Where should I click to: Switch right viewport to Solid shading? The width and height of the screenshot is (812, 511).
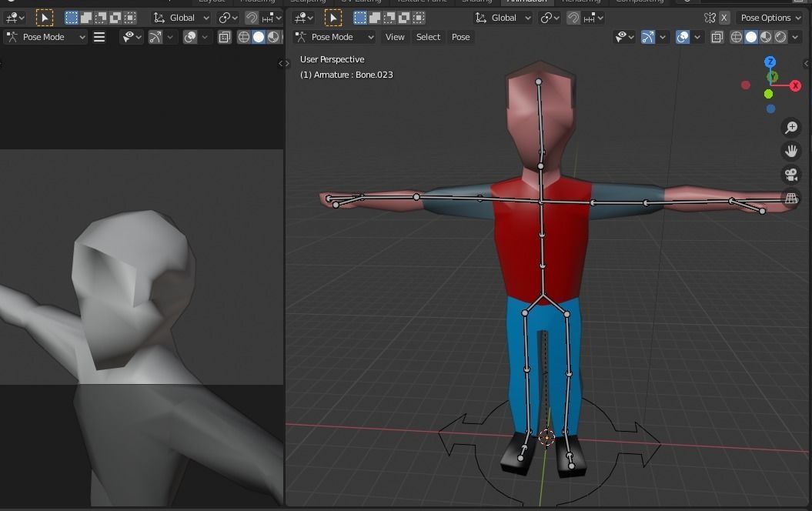751,37
